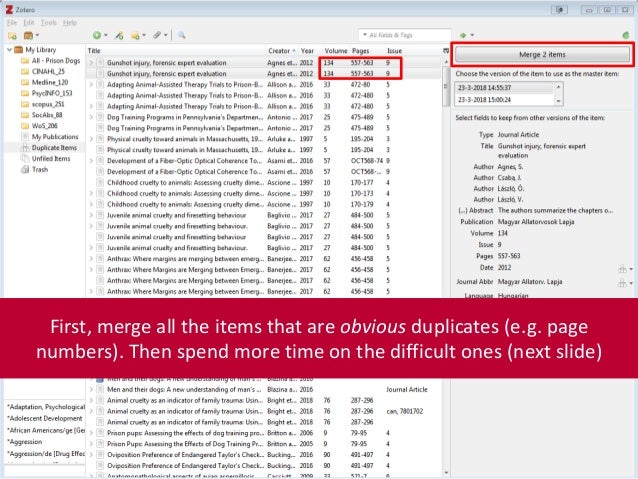Click the Add Item by Identifier wand icon
Viewport: 638px width, 479px height.
coord(119,36)
